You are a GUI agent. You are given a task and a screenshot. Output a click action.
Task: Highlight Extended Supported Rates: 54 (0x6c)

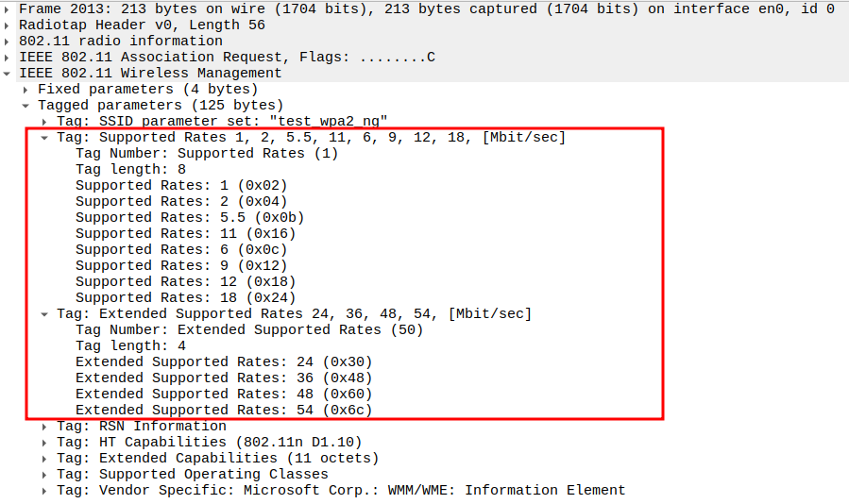[224, 410]
